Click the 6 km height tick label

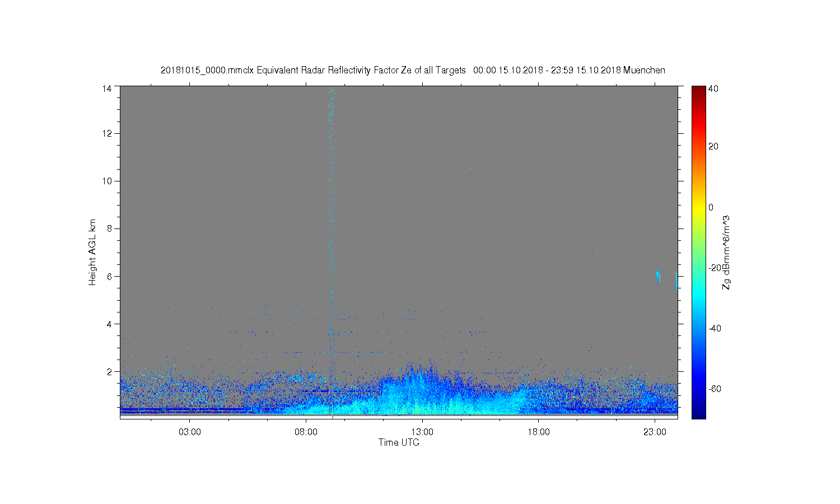109,276
